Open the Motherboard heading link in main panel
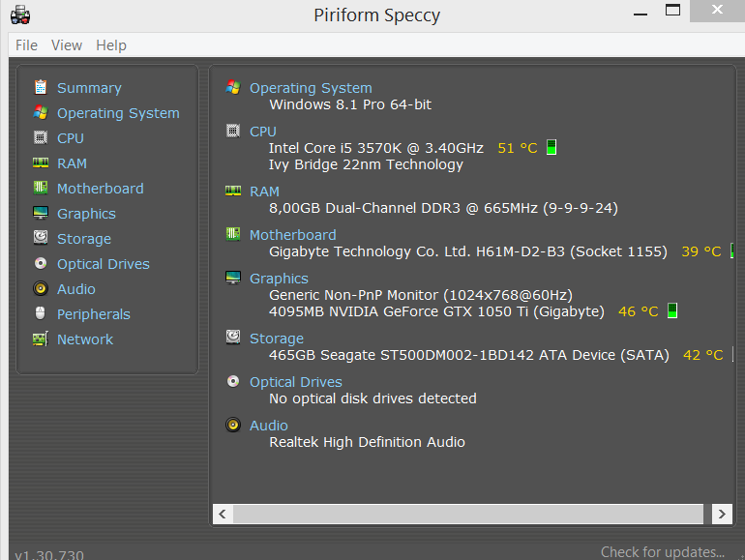 coord(292,235)
